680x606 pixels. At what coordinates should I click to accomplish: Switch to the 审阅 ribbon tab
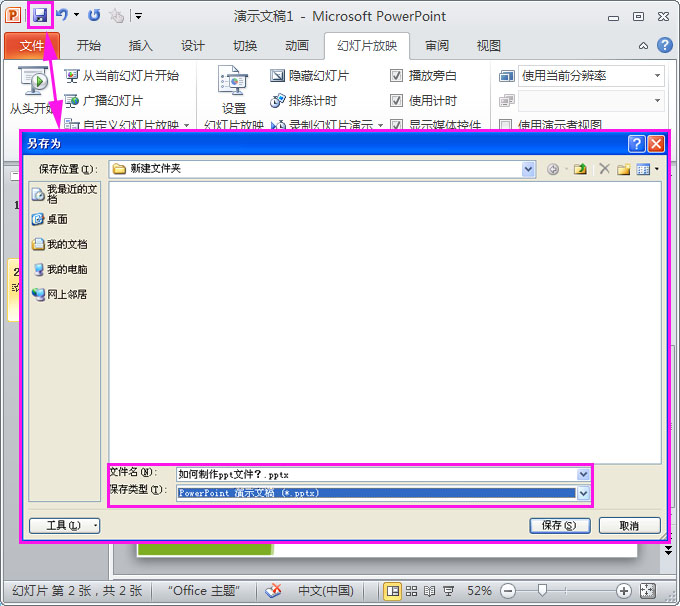pyautogui.click(x=437, y=46)
